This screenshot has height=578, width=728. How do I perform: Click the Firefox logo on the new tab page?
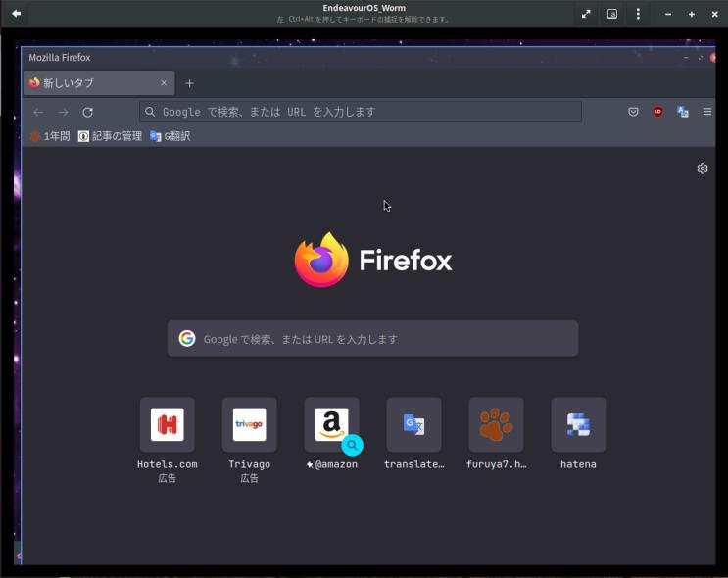(x=373, y=260)
